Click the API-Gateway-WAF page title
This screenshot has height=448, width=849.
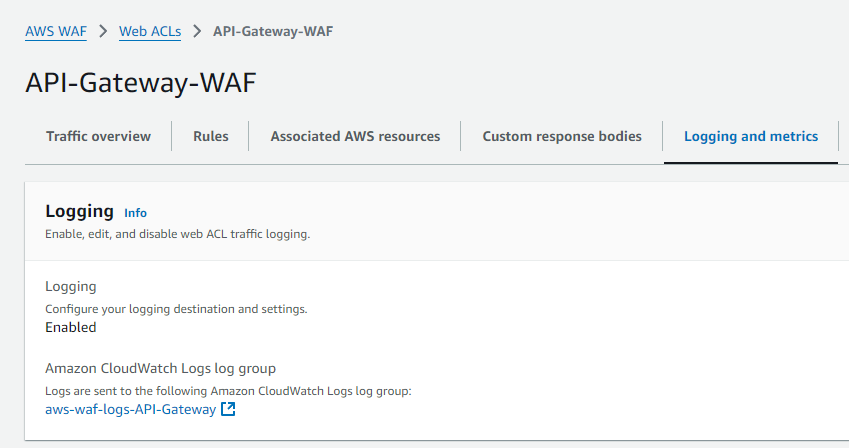tap(141, 83)
